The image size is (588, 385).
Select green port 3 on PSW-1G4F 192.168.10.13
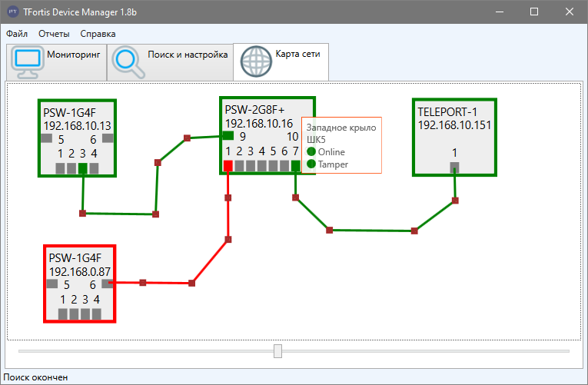click(83, 168)
